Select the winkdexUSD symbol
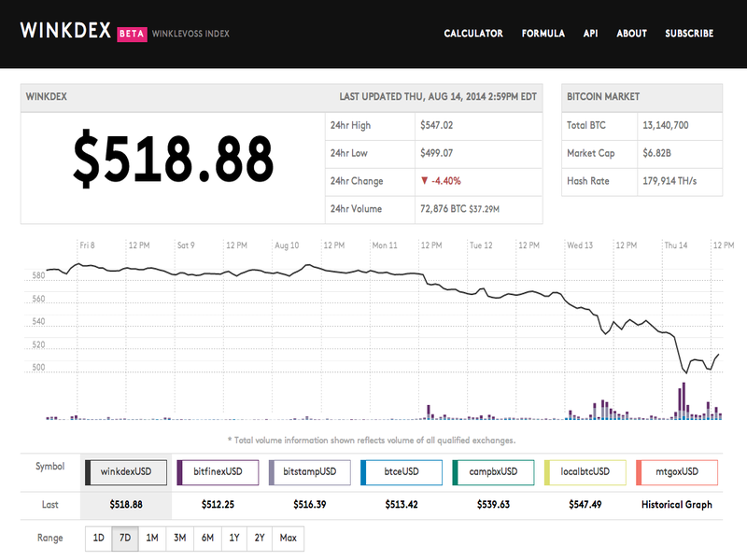Image resolution: width=747 pixels, height=560 pixels. pyautogui.click(x=126, y=472)
